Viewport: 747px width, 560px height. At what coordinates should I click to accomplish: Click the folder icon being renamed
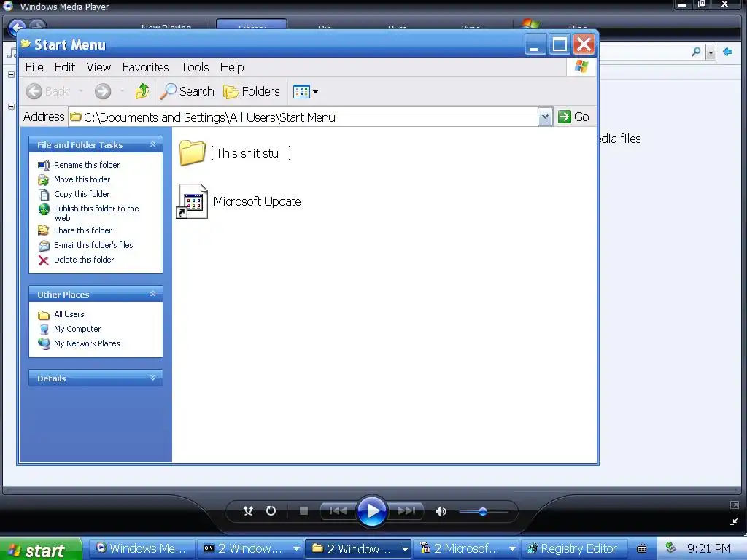[x=193, y=152]
